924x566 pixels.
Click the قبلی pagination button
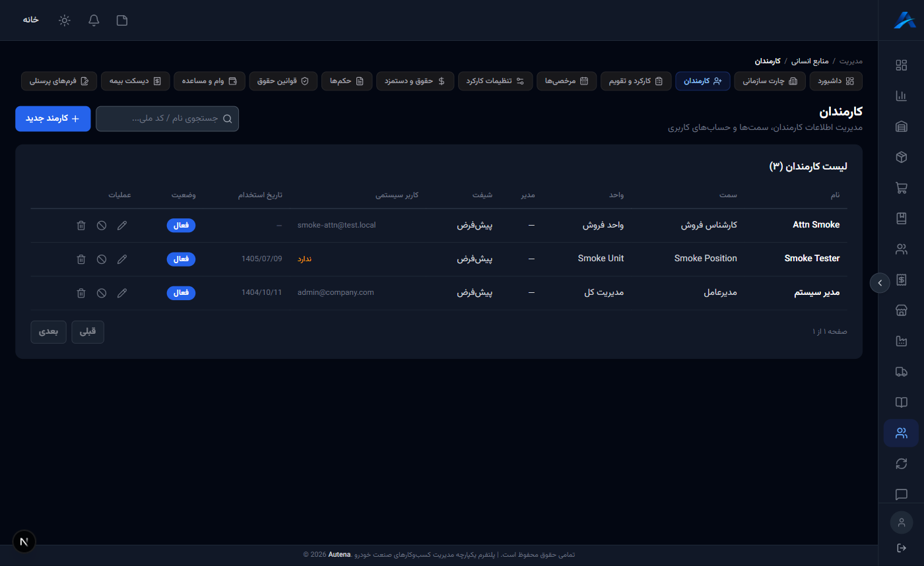tap(88, 332)
